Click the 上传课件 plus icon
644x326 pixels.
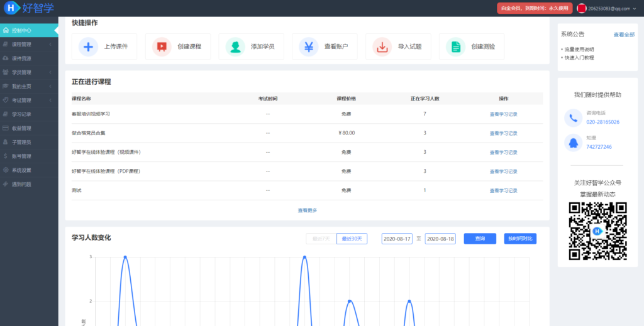tap(88, 46)
